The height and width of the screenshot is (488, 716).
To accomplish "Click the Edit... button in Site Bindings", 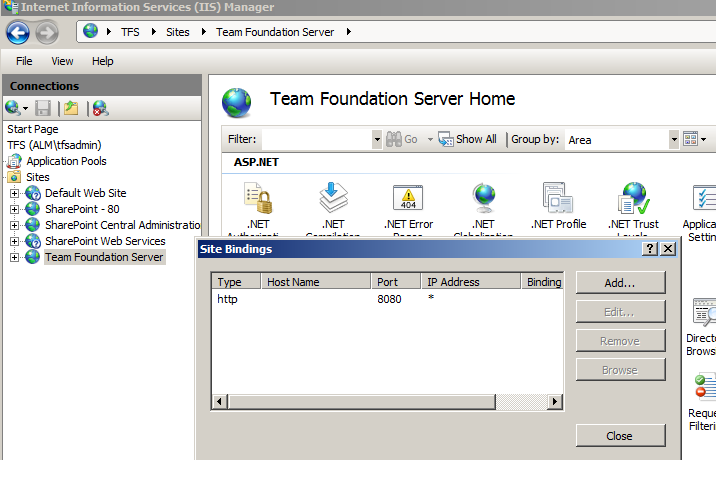I will click(x=620, y=312).
